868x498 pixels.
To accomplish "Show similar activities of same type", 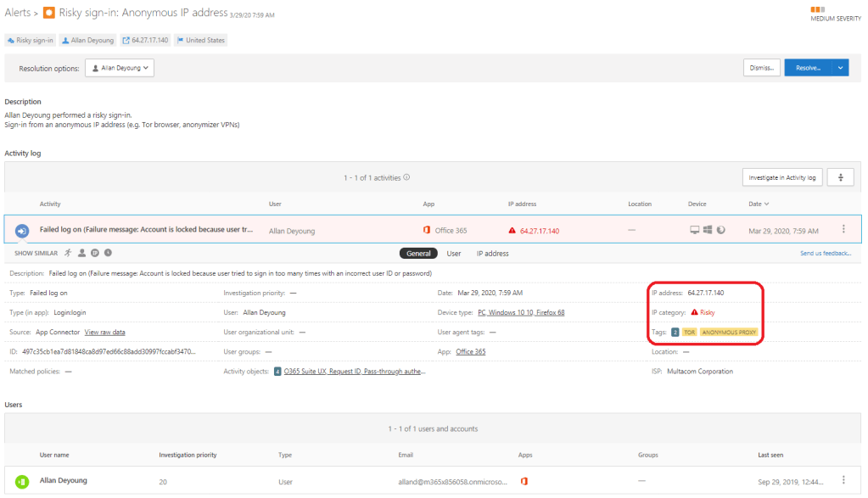I will point(70,253).
